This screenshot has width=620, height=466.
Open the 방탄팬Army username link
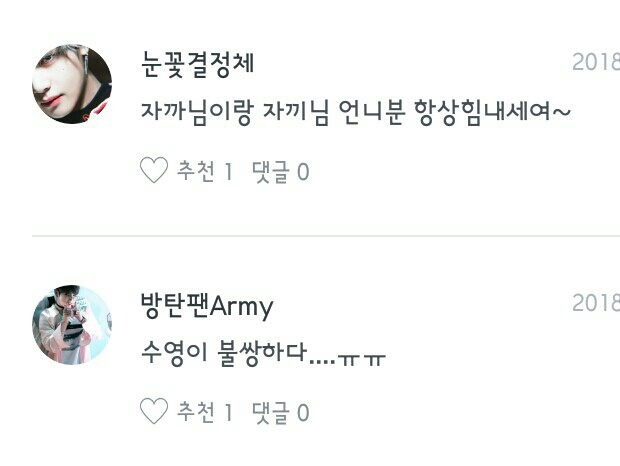click(207, 306)
